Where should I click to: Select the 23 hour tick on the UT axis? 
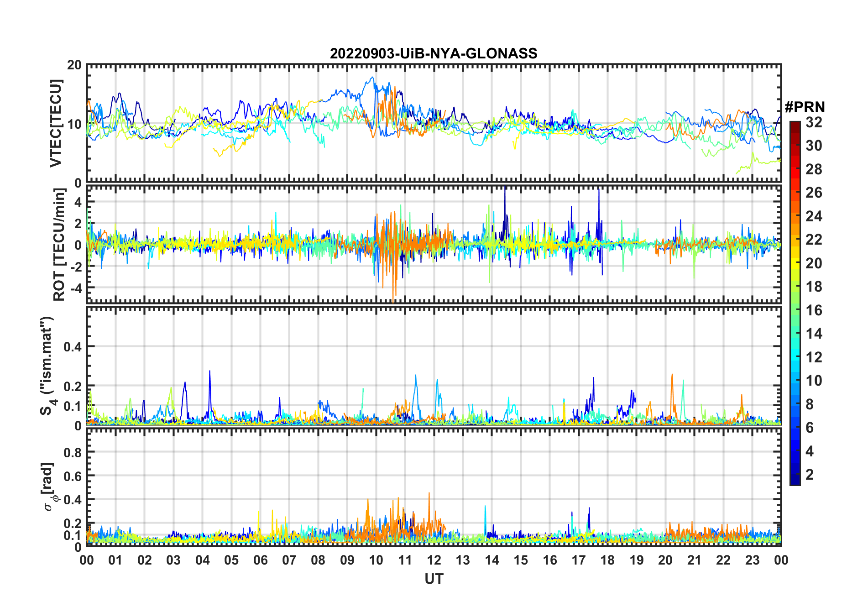coord(753,560)
